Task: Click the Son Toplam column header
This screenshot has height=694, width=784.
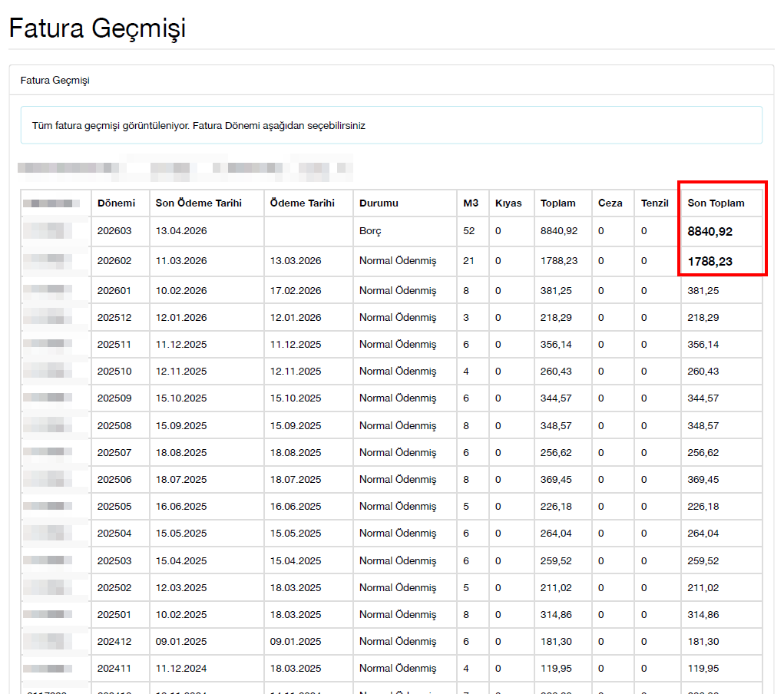Action: [x=716, y=203]
